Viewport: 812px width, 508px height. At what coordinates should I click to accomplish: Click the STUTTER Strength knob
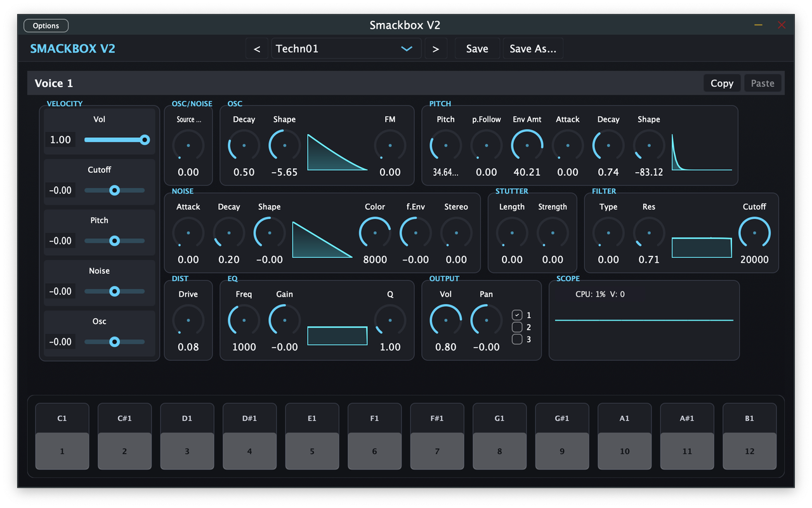coord(553,233)
